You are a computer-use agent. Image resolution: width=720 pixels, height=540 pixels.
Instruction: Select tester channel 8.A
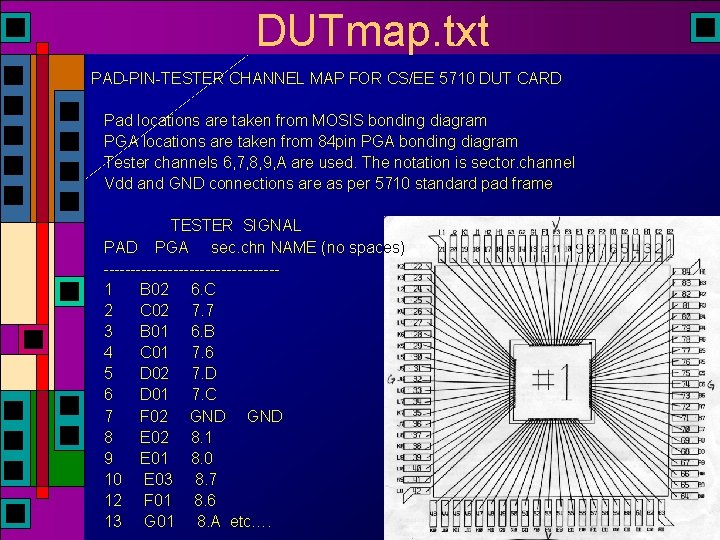point(208,522)
